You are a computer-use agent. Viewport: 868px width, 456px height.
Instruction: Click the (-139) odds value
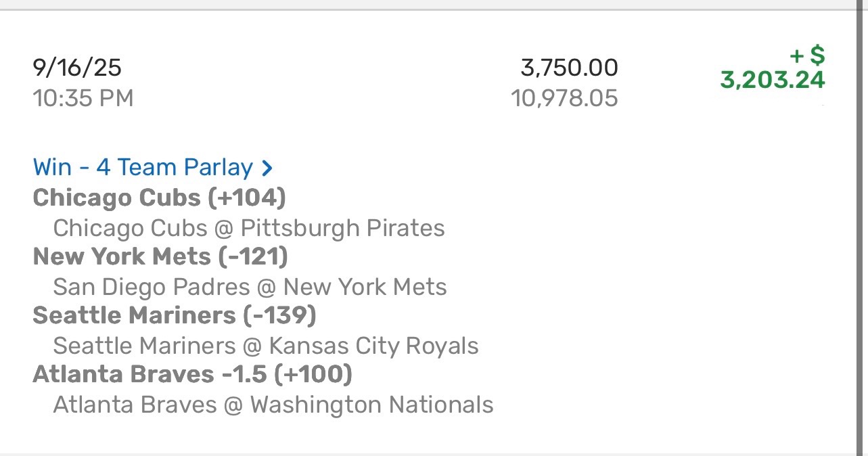click(279, 315)
